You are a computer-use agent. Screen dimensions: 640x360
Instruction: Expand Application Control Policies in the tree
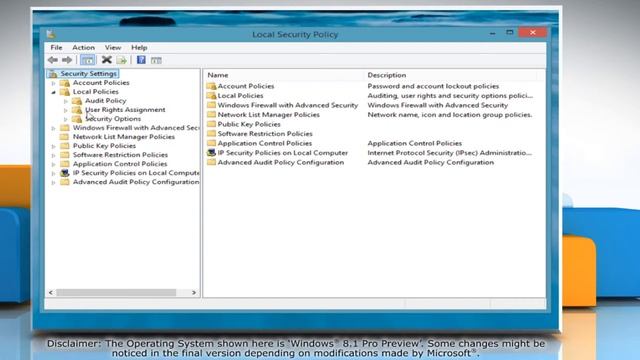point(53,164)
